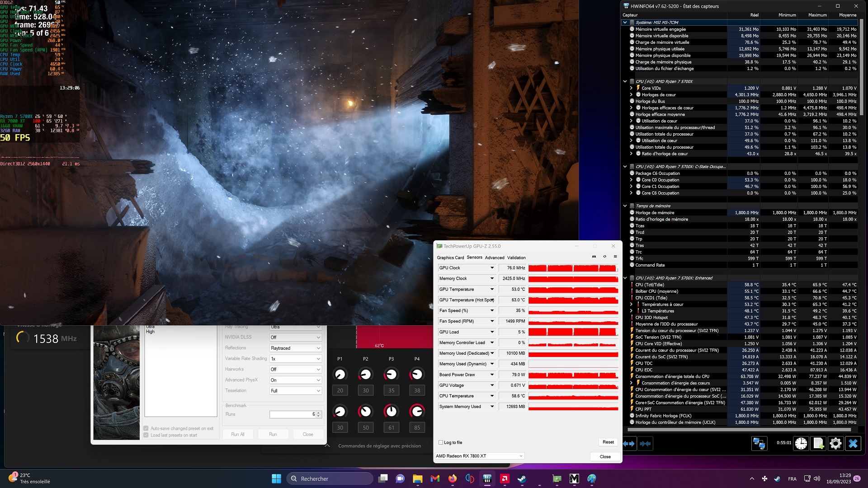Open File Explorer from the taskbar

(x=417, y=479)
